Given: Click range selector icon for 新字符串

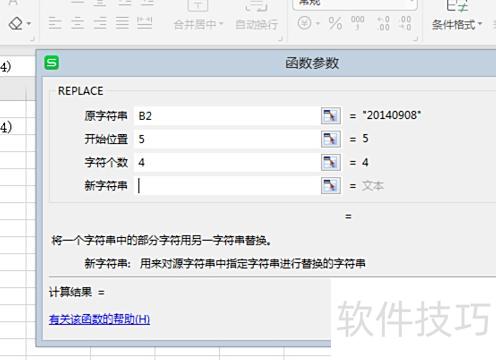Looking at the screenshot, I should (331, 186).
